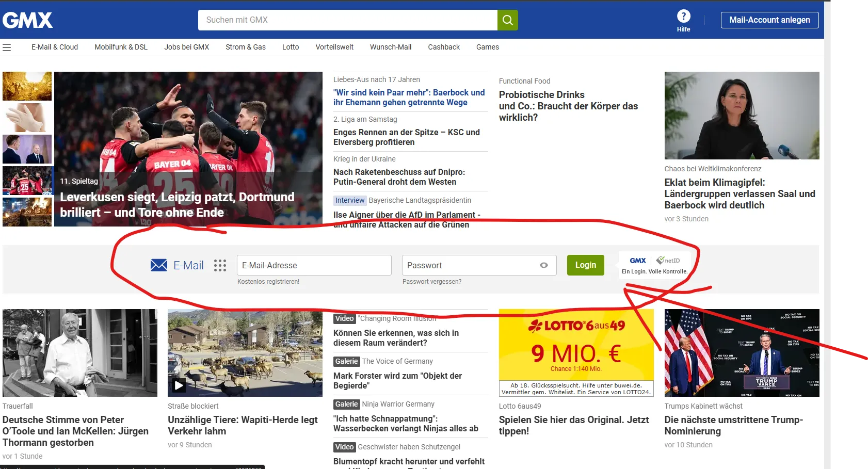Click the blue E-Mail envelope icon
868x469 pixels.
pos(159,265)
